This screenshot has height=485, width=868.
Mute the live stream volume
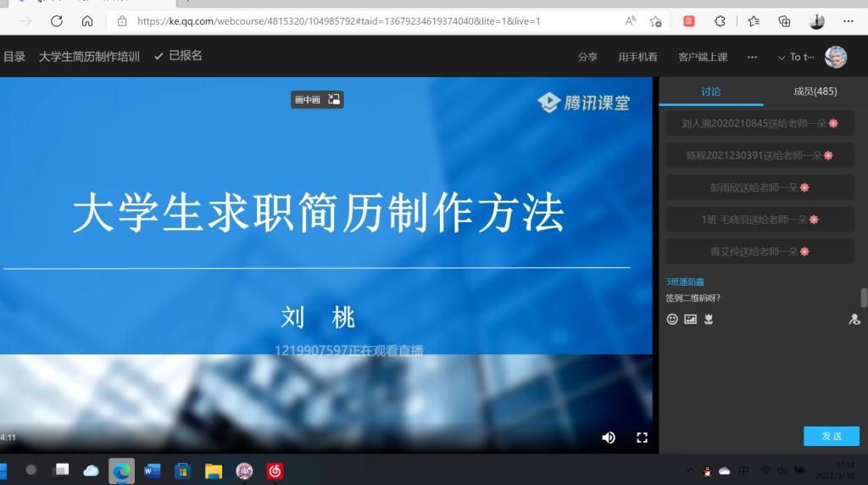point(608,438)
